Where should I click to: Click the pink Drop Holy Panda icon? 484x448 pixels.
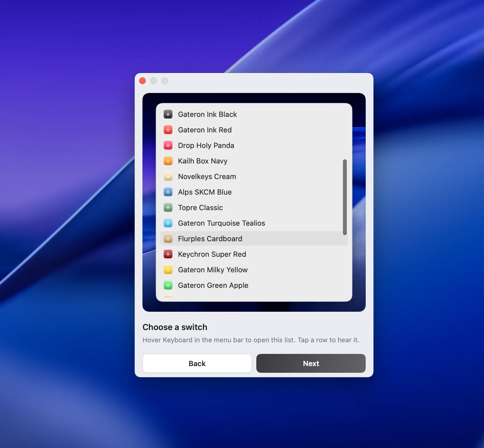click(x=168, y=145)
